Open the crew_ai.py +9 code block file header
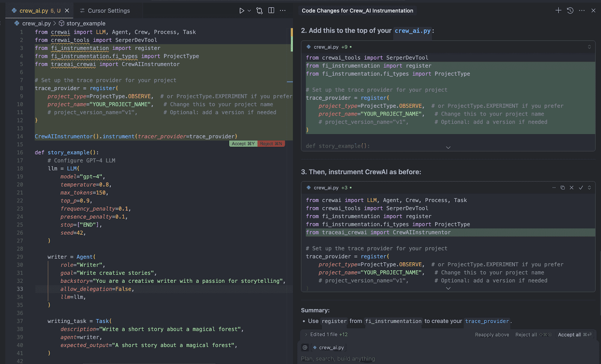The image size is (601, 364). click(x=326, y=47)
